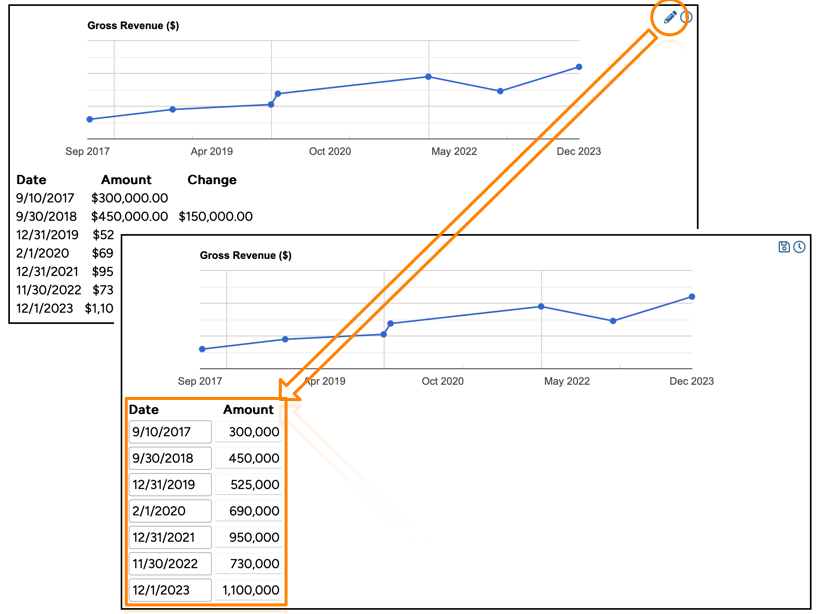Edit the 9/10/2017 date field

170,432
